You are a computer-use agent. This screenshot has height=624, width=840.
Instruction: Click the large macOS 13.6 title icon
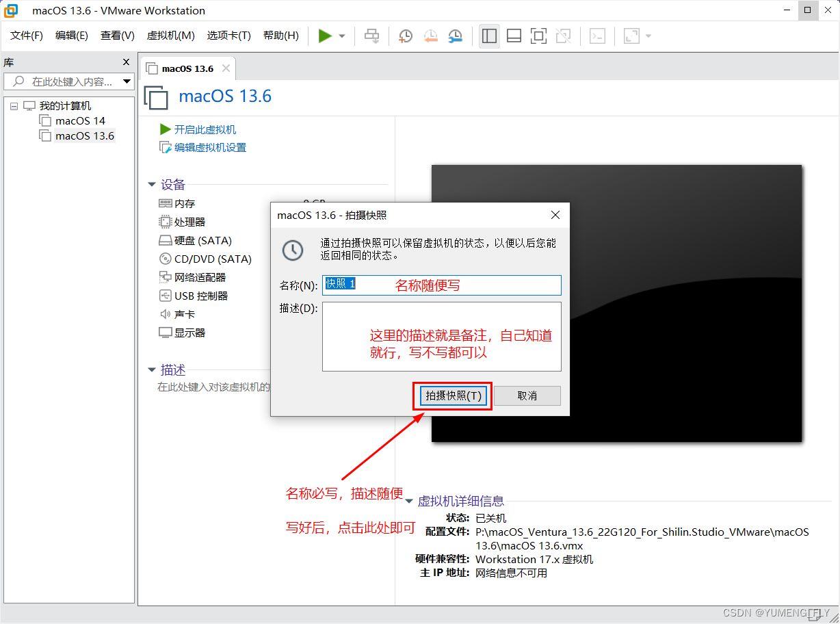point(156,97)
